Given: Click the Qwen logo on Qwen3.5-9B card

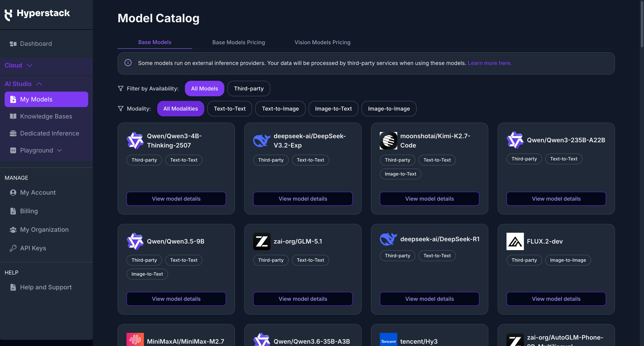Looking at the screenshot, I should coord(135,241).
